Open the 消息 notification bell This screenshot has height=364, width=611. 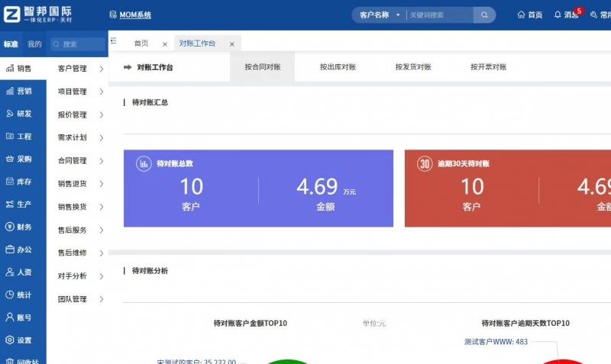[x=558, y=14]
